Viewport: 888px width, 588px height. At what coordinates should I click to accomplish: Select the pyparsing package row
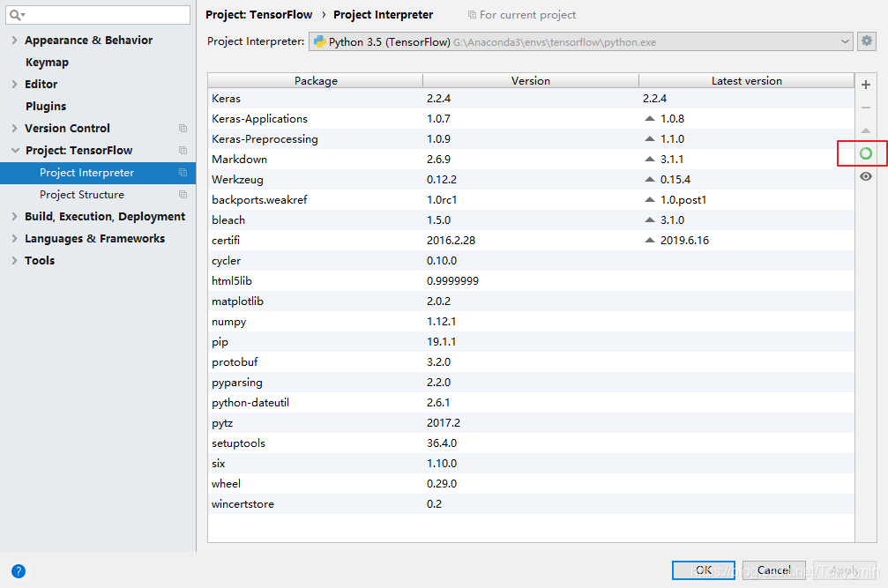click(531, 383)
